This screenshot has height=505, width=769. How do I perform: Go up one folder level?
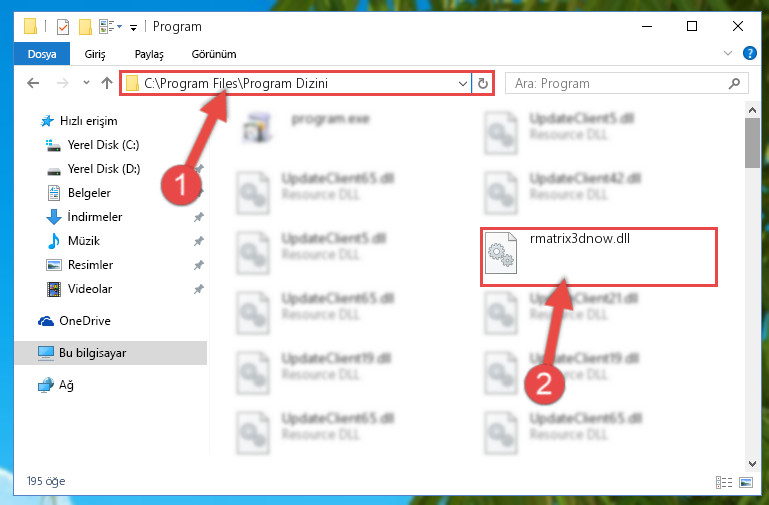[107, 83]
